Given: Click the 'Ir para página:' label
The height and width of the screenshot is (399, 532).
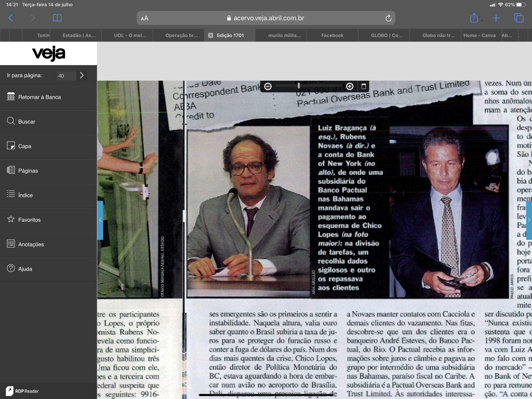Looking at the screenshot, I should pos(25,75).
